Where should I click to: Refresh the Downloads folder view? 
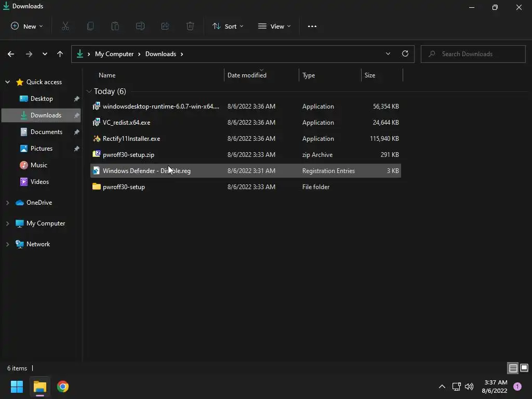tap(405, 54)
